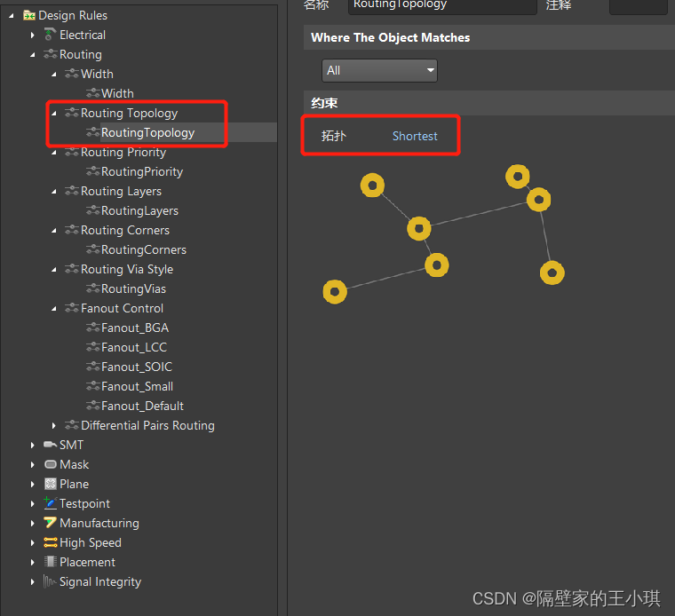Select the Width rule under Width group
675x616 pixels.
click(x=117, y=94)
